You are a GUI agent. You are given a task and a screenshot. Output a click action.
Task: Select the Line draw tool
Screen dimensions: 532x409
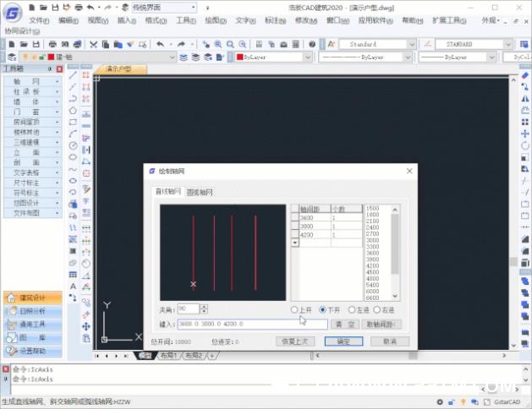pos(73,75)
